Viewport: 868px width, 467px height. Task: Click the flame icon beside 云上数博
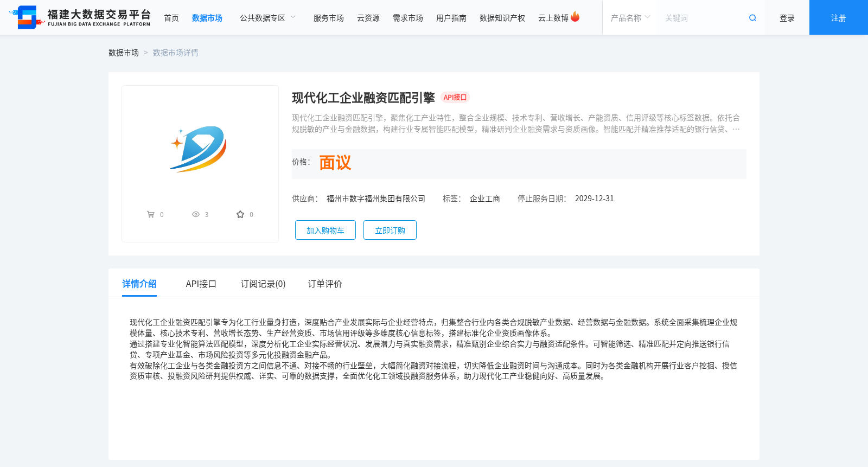(575, 17)
